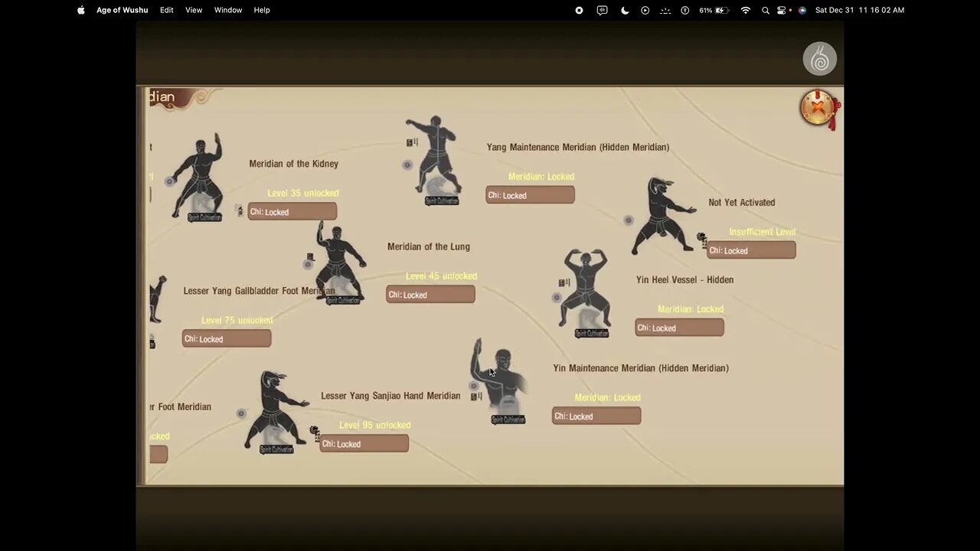Image resolution: width=980 pixels, height=551 pixels.
Task: Click 'Lesser Yang Gallbladder Foot Meridian' title
Action: click(x=259, y=291)
